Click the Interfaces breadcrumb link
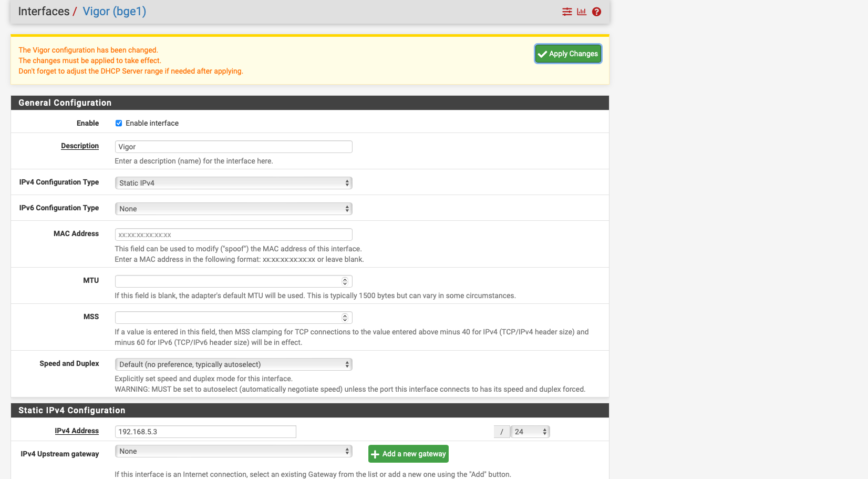 tap(44, 12)
